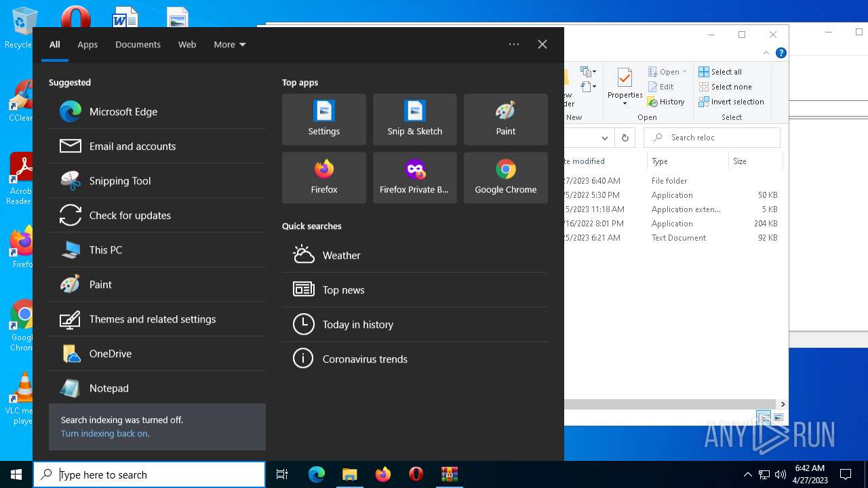This screenshot has width=868, height=488.
Task: Click Select all in Explorer ribbon
Action: 720,72
